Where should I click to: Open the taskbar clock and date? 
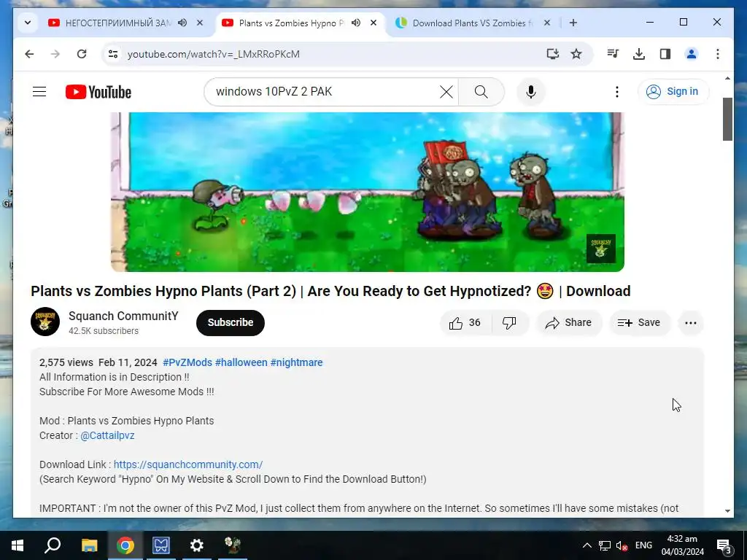682,545
